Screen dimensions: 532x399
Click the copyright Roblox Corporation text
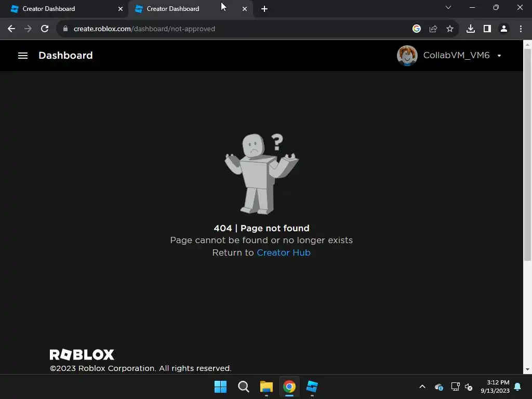coord(140,368)
